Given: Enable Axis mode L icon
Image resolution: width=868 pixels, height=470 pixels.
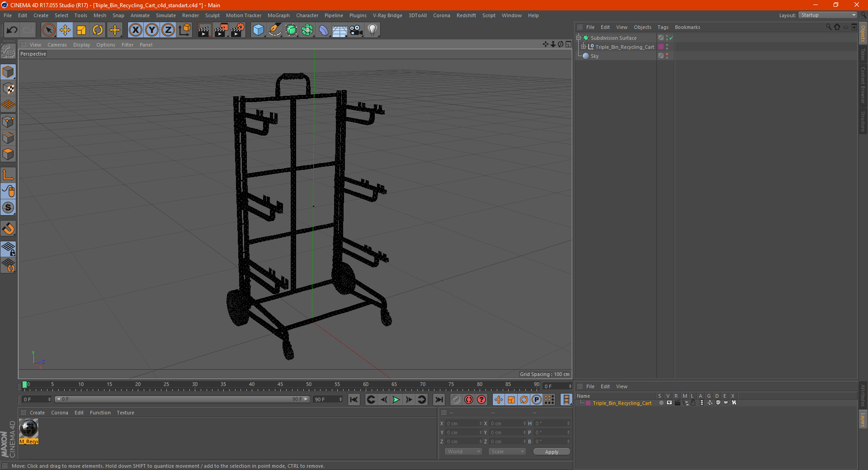Looking at the screenshot, I should click(x=8, y=175).
